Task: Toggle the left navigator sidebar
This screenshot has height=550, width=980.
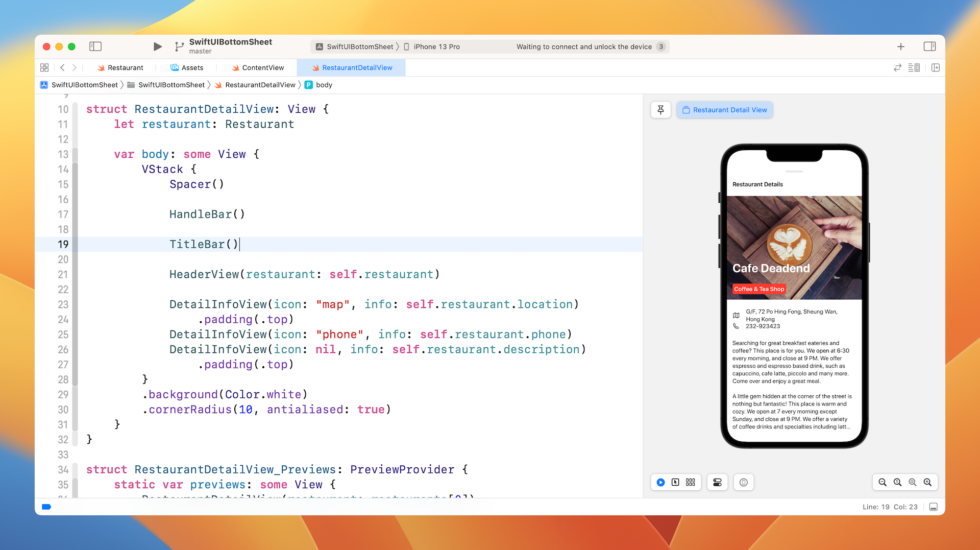Action: click(95, 46)
